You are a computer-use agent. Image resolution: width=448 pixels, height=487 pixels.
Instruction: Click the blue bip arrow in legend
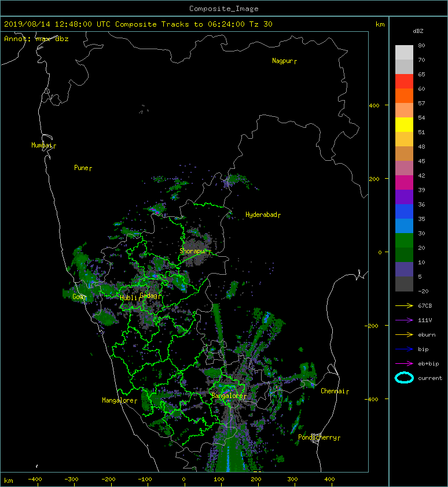[x=404, y=349]
